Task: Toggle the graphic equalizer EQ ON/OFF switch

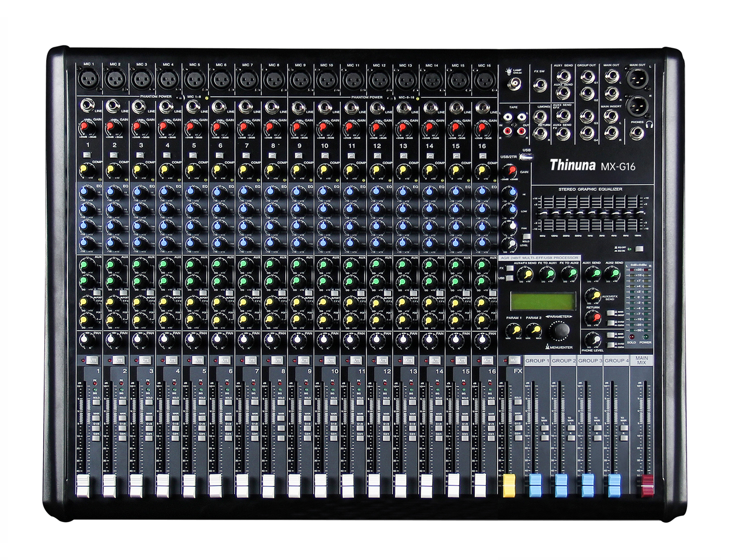Action: click(x=639, y=249)
